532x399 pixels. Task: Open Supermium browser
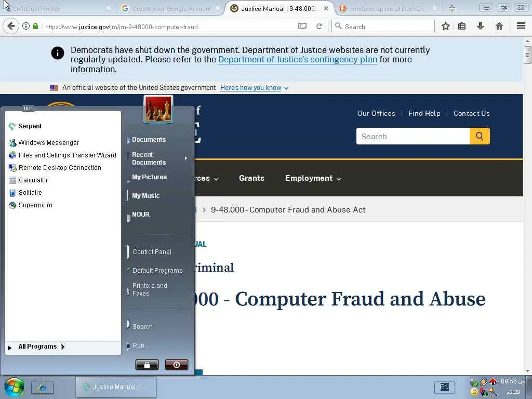(x=31, y=205)
